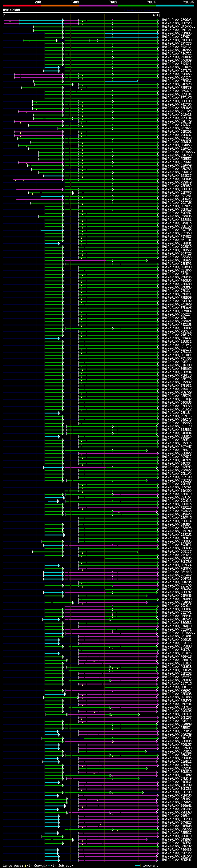Select the UniRef100_C5YU58 label
Screen dimensions: 197x868
click(177, 139)
